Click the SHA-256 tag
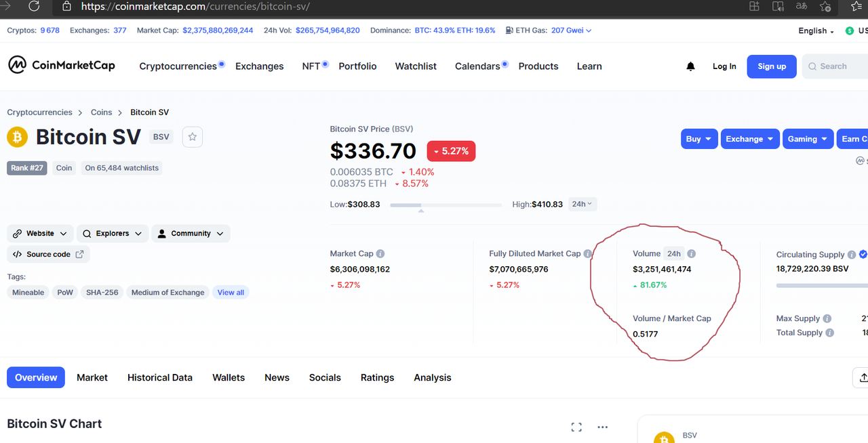Image resolution: width=868 pixels, height=443 pixels. pos(102,293)
